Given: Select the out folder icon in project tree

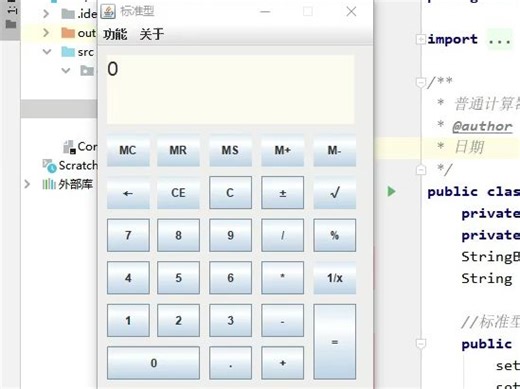Looking at the screenshot, I should [68, 33].
